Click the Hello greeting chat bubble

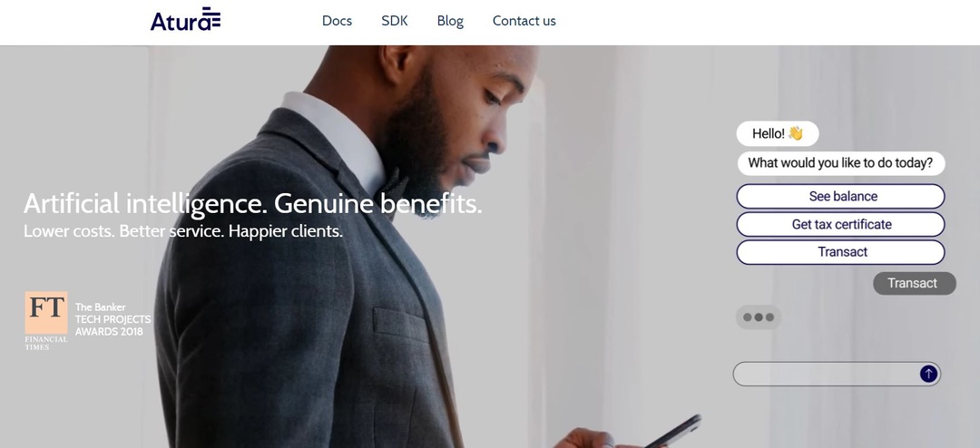(778, 133)
